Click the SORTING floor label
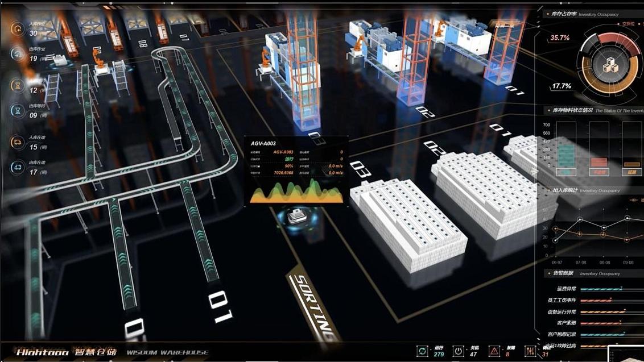Image resolution: width=644 pixels, height=362 pixels. coord(315,307)
